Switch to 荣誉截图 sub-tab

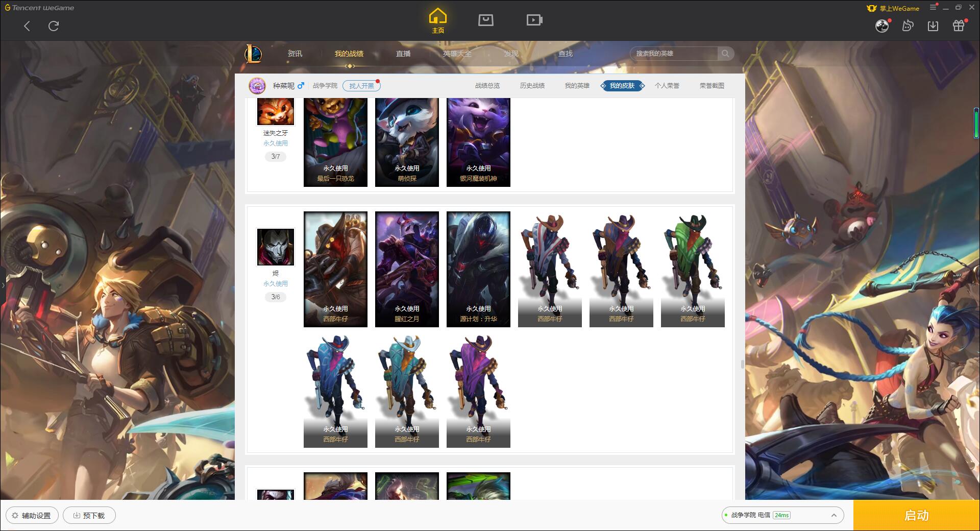pyautogui.click(x=712, y=86)
